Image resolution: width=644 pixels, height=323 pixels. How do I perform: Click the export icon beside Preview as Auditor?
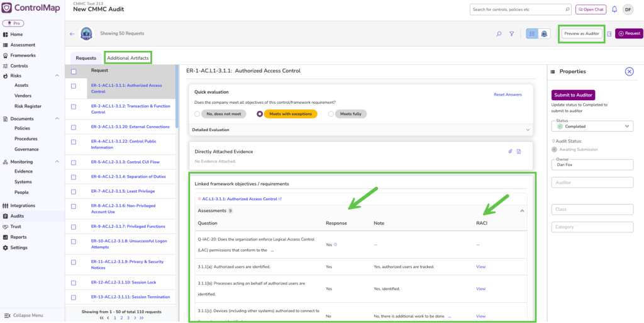609,34
